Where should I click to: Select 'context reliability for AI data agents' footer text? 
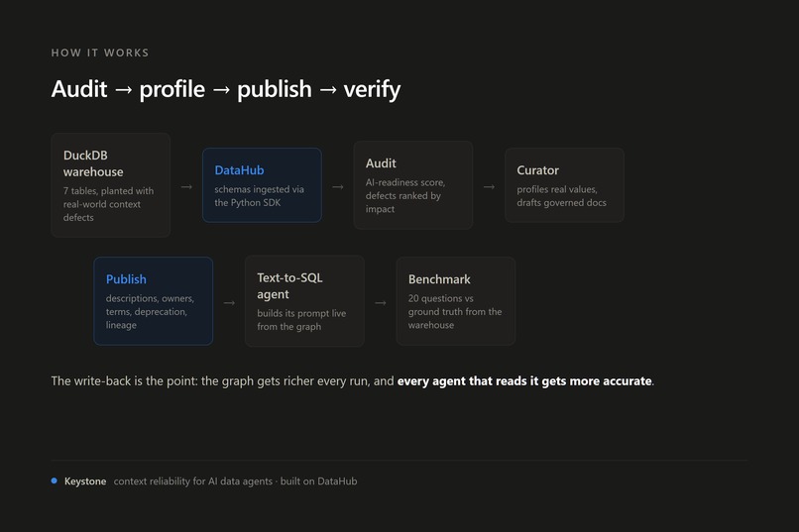[193, 481]
